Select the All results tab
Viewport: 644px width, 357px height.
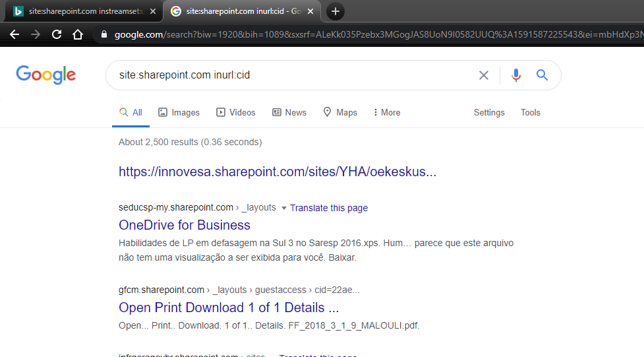pyautogui.click(x=131, y=112)
